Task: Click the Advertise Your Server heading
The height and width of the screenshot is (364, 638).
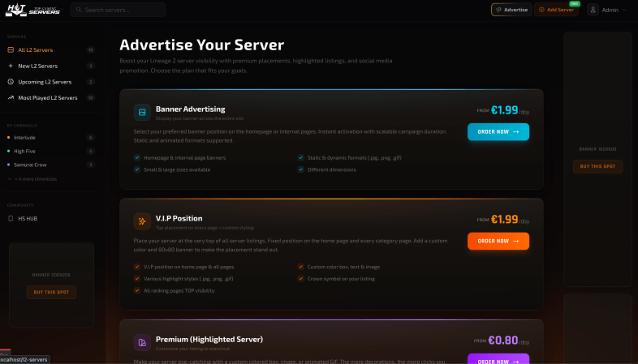Action: pyautogui.click(x=202, y=45)
